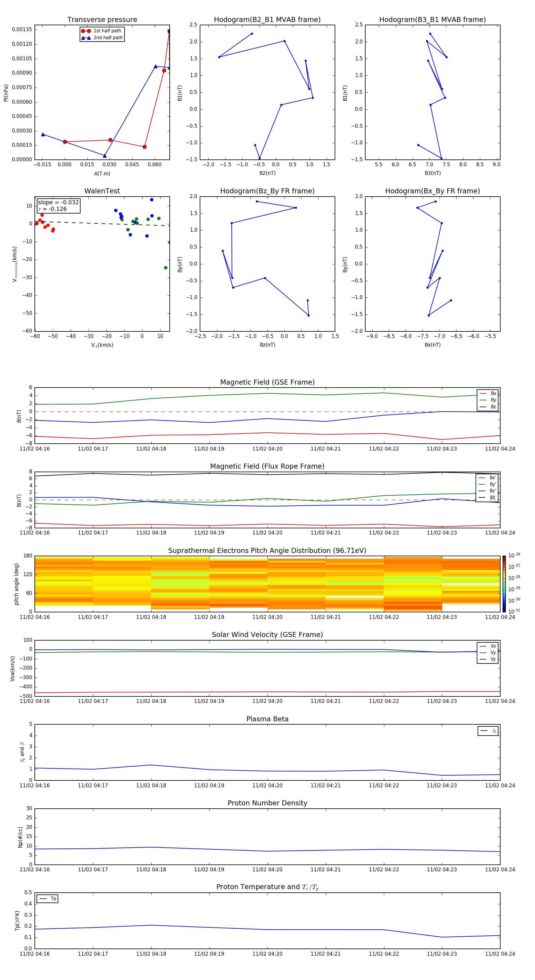
Task: Click '11/02 04:16' tick under Plasma Beta plot
Action: pos(35,785)
